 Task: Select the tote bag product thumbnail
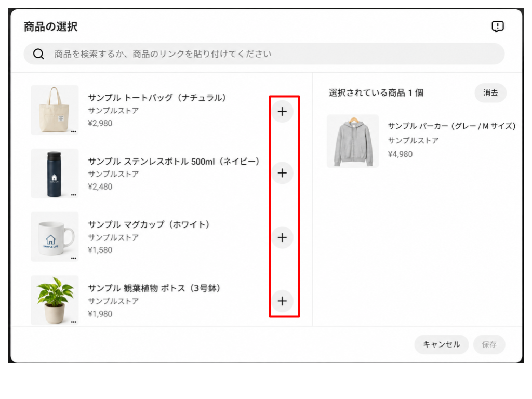(x=55, y=110)
